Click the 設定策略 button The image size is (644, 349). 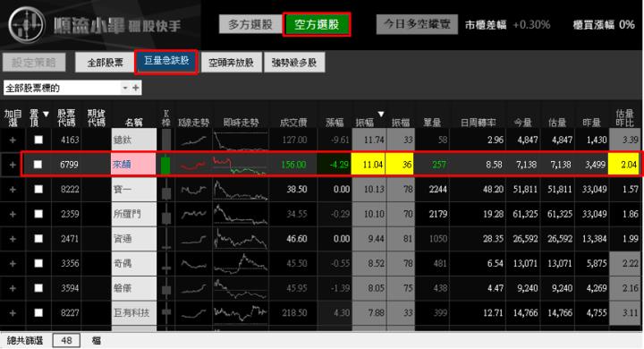[x=34, y=63]
